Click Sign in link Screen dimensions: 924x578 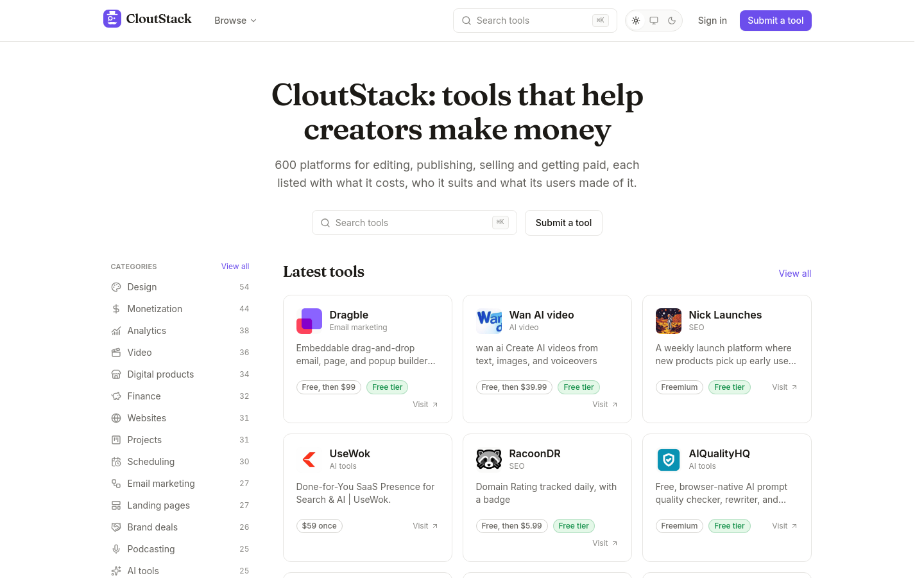(x=712, y=21)
